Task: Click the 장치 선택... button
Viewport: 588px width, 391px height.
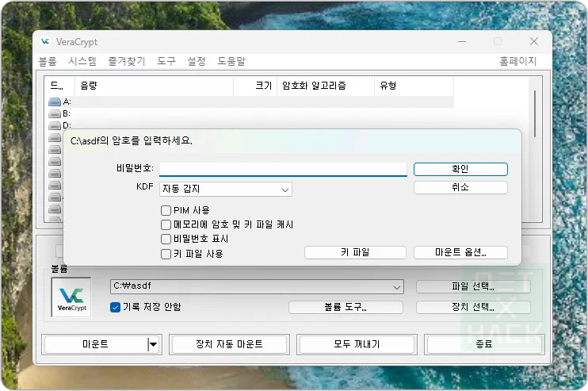Action: (x=473, y=307)
